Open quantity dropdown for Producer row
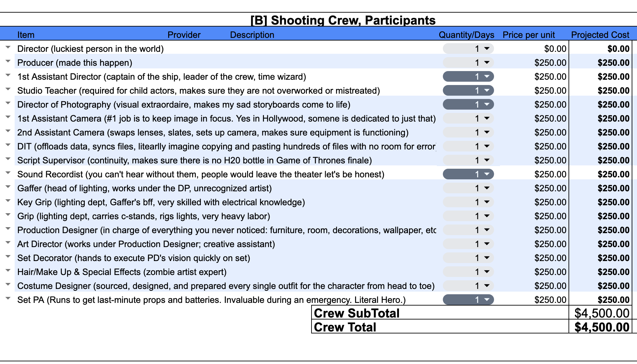 tap(468, 63)
